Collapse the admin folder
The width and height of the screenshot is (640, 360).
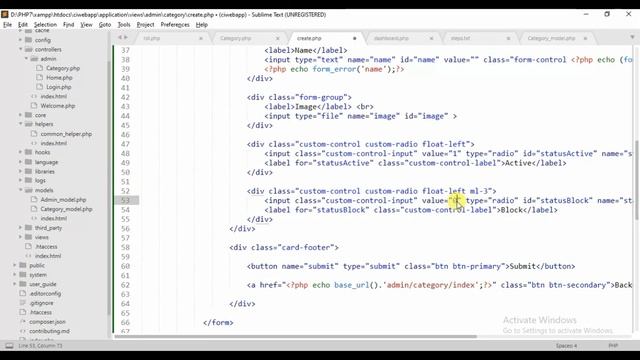tap(27, 59)
